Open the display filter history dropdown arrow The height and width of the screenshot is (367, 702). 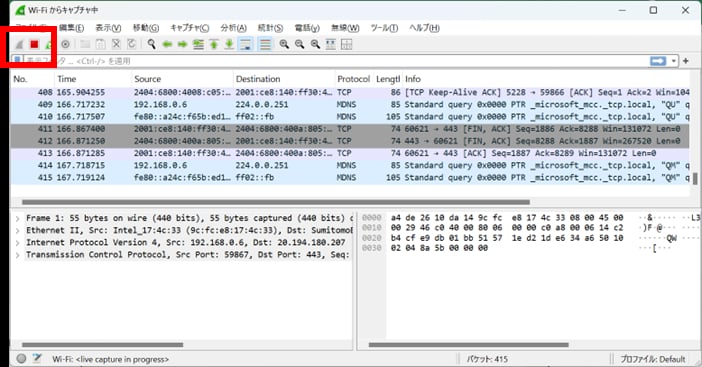point(673,61)
